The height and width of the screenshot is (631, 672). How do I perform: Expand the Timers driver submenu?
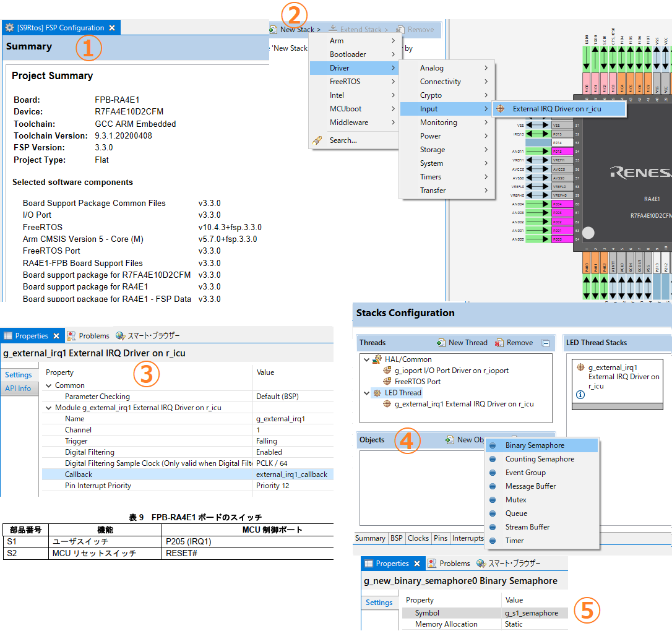(x=447, y=177)
